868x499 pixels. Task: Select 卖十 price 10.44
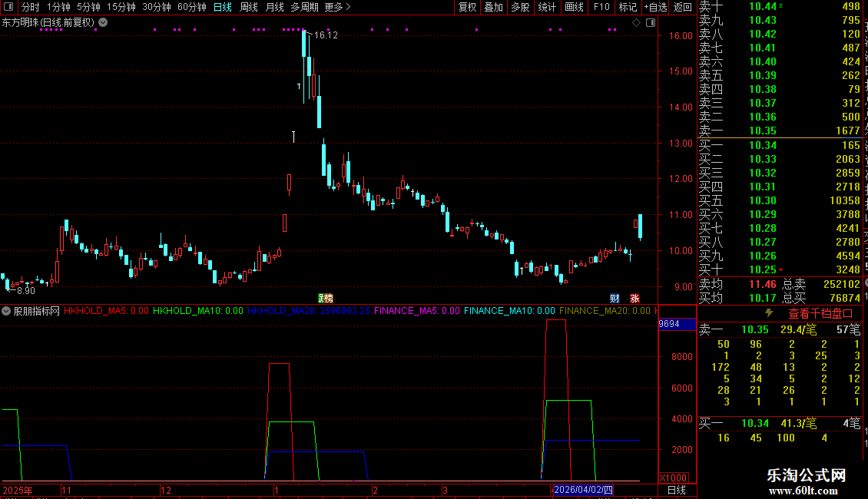click(x=763, y=7)
